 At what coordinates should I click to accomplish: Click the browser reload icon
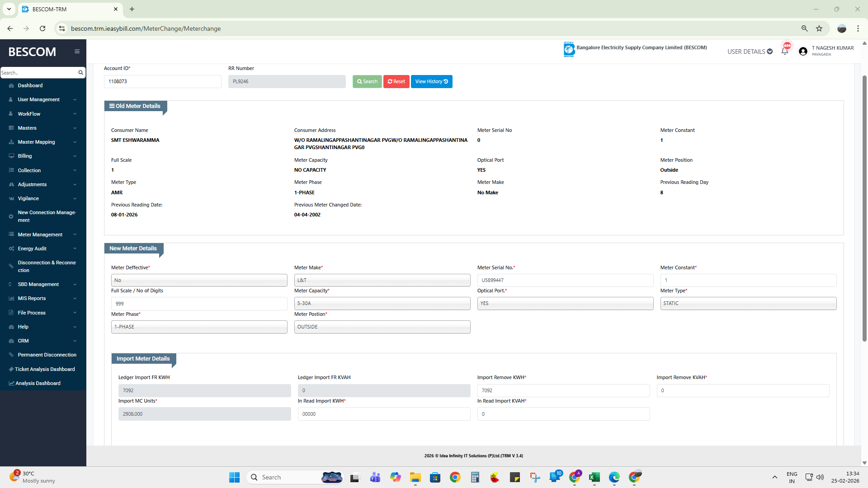42,28
